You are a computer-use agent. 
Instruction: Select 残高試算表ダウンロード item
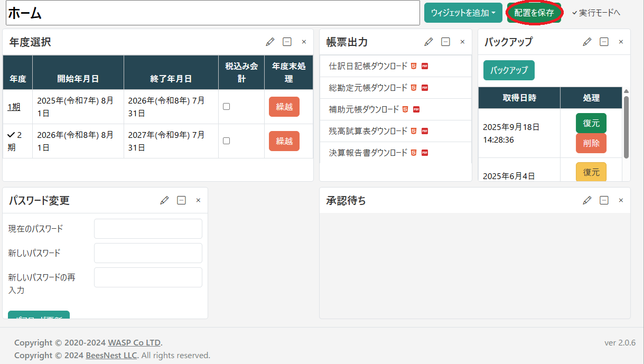[x=368, y=131]
